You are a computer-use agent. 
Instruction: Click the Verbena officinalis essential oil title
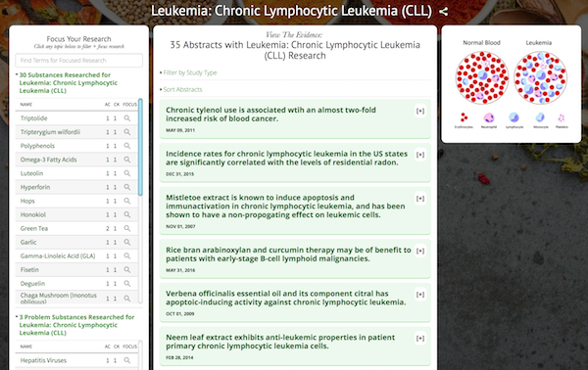pos(286,298)
